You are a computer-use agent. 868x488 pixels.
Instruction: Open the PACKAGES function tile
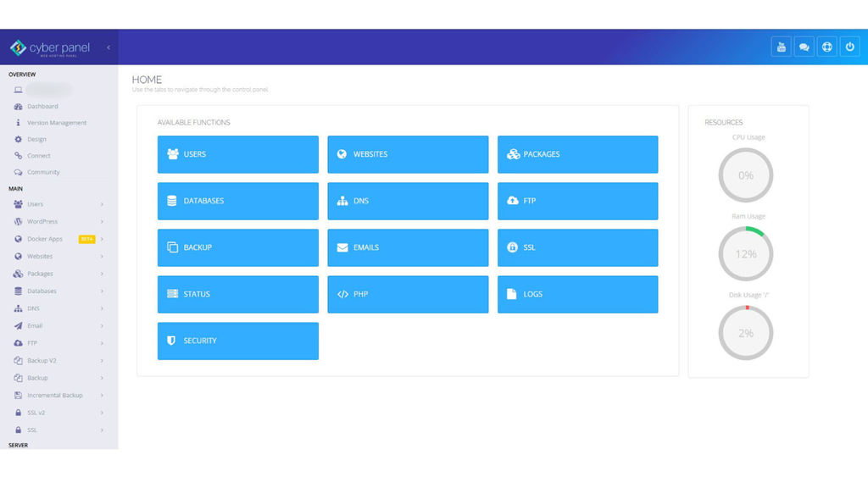point(578,154)
